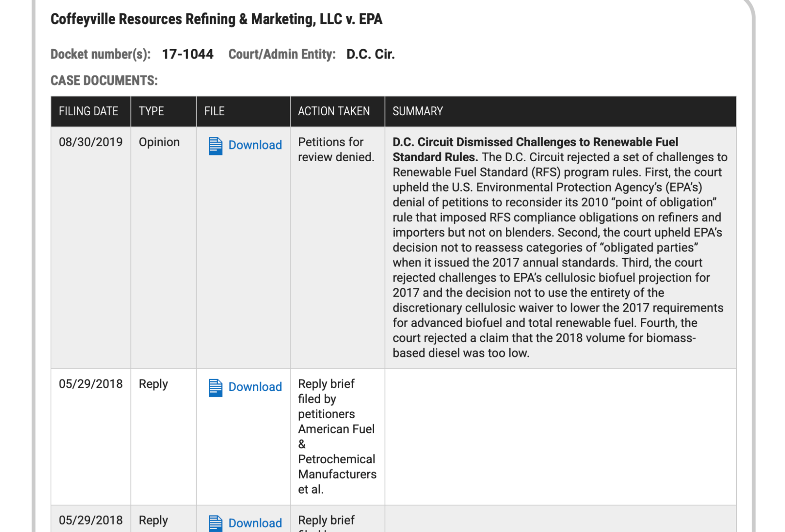Click the Coffeyville Resources Refining case title
The height and width of the screenshot is (532, 785).
216,19
